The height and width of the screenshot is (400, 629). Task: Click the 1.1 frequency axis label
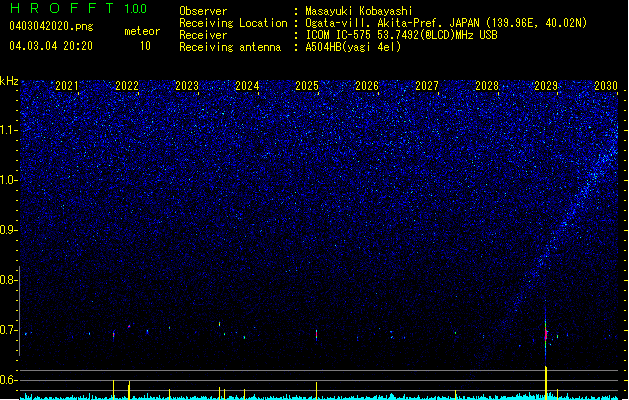point(9,130)
